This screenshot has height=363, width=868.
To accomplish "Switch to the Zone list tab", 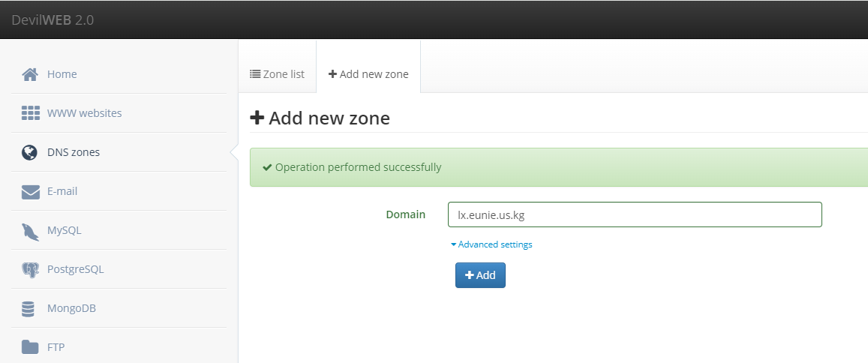I will [x=278, y=73].
